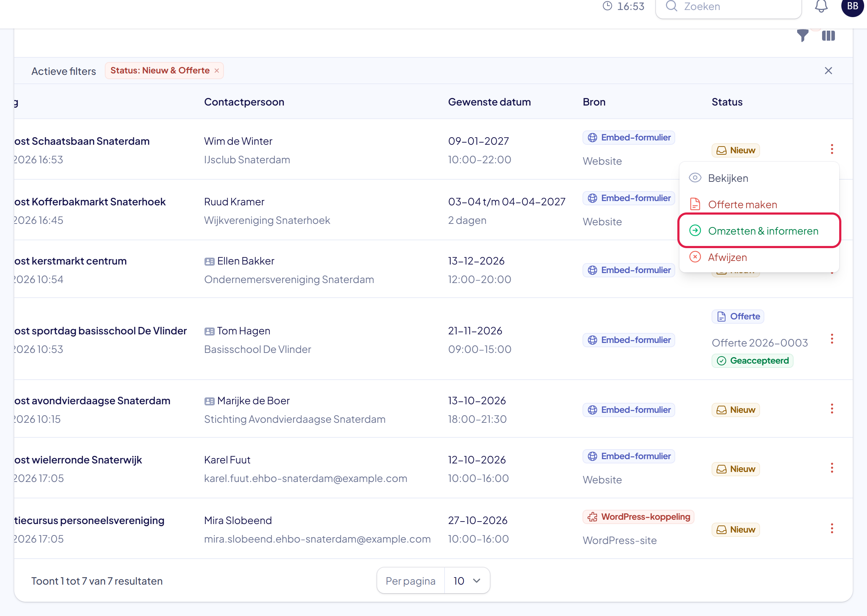Click contact name Wim de Winter
The image size is (867, 616).
tap(238, 141)
